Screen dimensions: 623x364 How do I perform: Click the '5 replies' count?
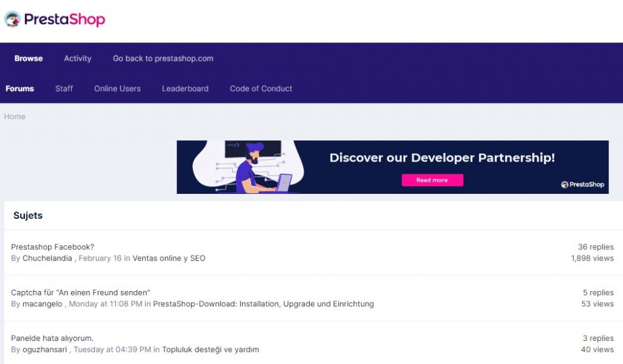pos(599,292)
